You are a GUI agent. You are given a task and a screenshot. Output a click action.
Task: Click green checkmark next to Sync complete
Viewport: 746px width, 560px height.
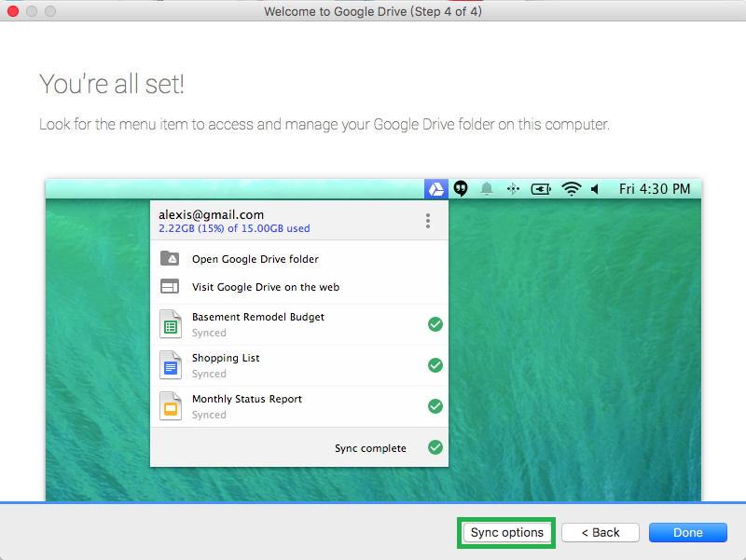[x=435, y=447]
